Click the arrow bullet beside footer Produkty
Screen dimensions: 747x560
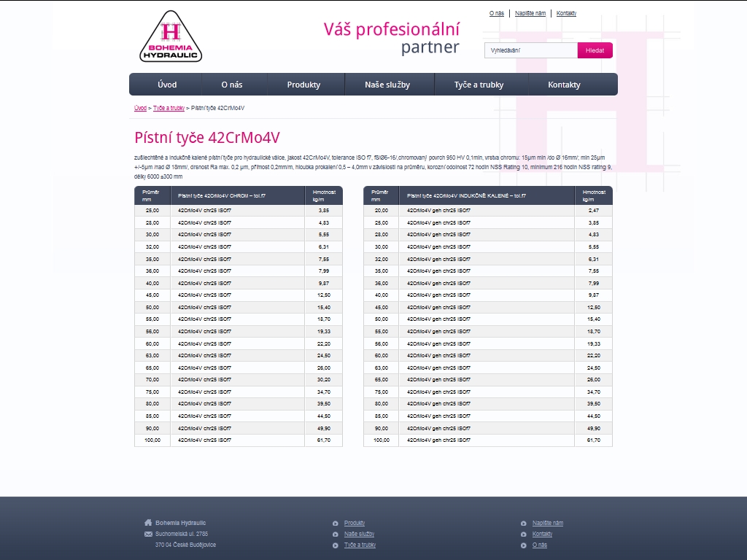335,523
